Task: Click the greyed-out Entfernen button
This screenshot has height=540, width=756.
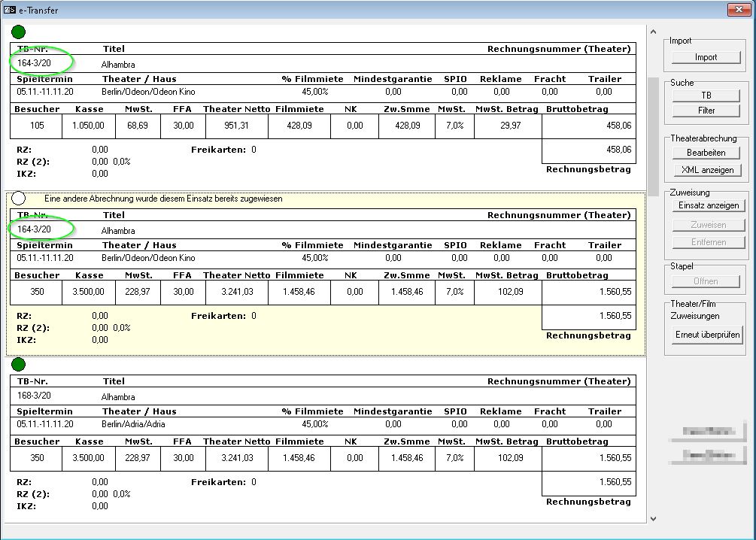Action: pos(708,242)
